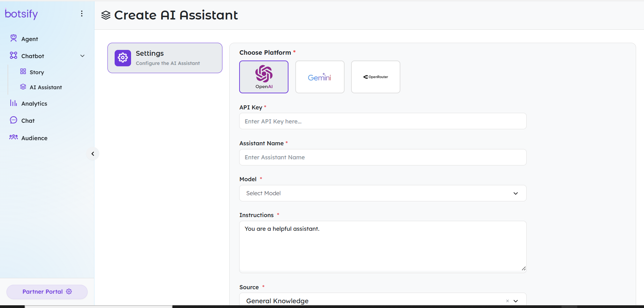Choose Gemini as the platform
The image size is (644, 308).
(x=320, y=77)
